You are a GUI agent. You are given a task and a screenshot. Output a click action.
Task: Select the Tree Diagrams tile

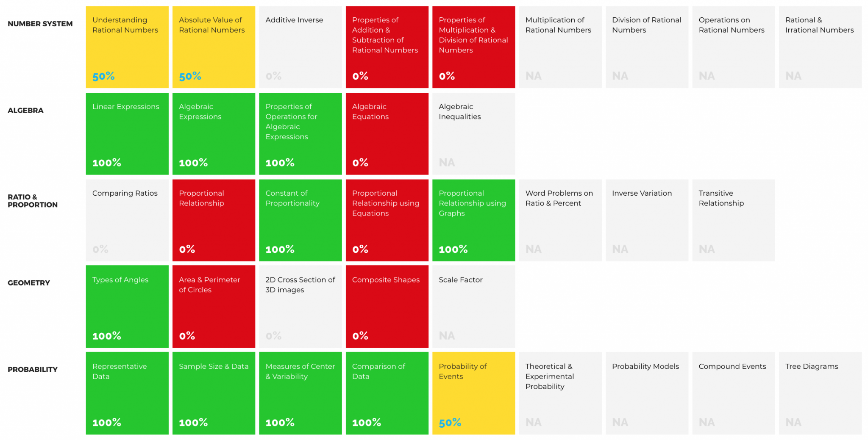(820, 393)
